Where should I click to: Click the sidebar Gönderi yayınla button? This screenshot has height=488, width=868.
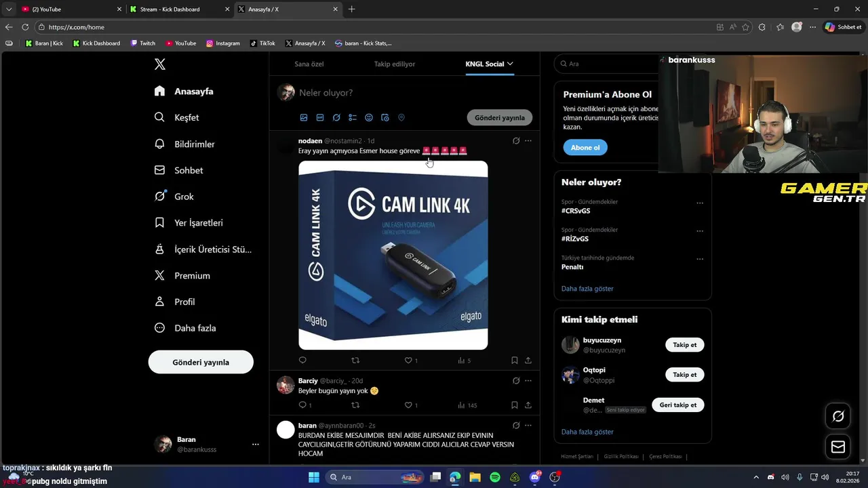[201, 362]
